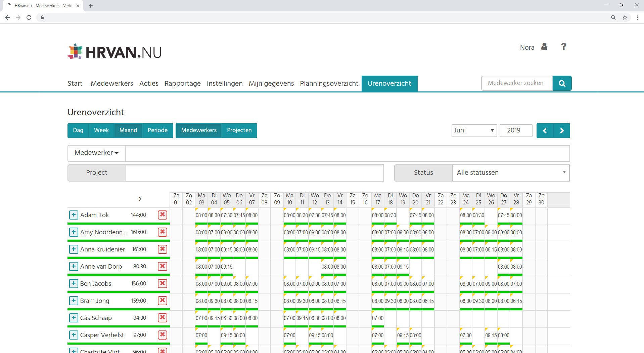Viewport: 644px width, 353px height.
Task: Click browser forward arrow
Action: click(18, 17)
